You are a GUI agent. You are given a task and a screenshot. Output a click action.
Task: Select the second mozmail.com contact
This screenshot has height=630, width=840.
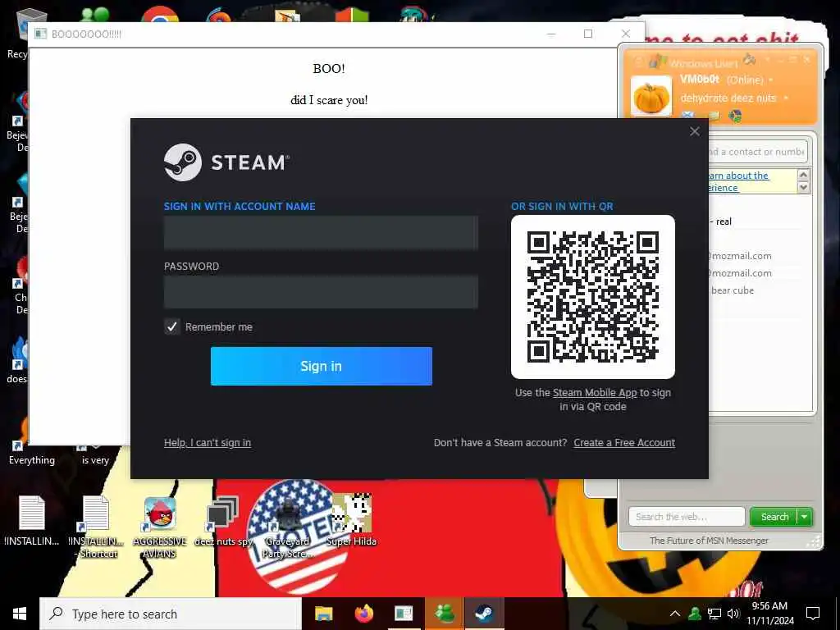coord(740,273)
